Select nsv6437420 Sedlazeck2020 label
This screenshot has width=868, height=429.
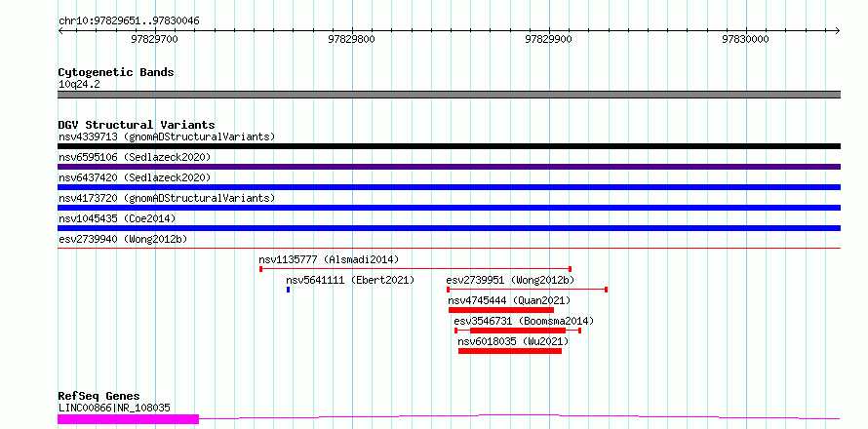(x=135, y=177)
